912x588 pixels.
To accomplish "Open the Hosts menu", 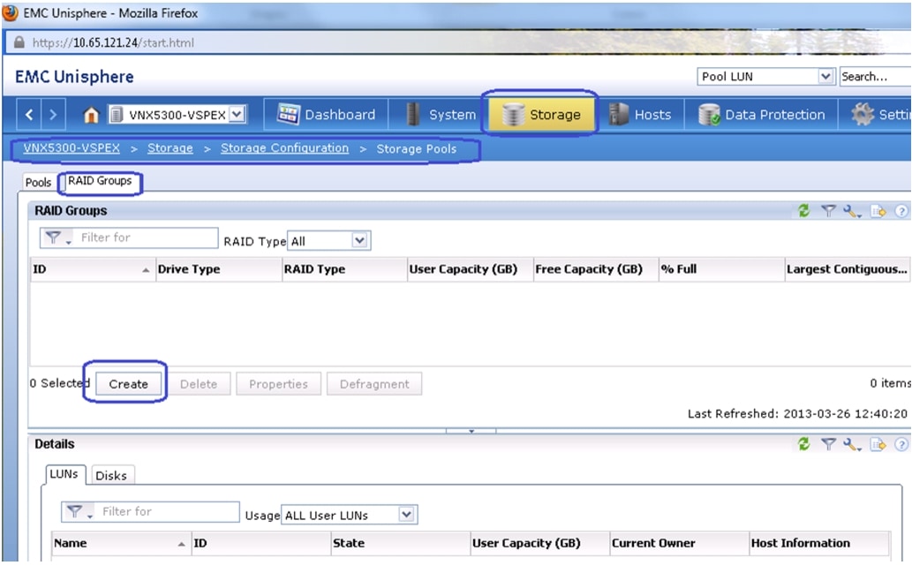I will point(640,115).
